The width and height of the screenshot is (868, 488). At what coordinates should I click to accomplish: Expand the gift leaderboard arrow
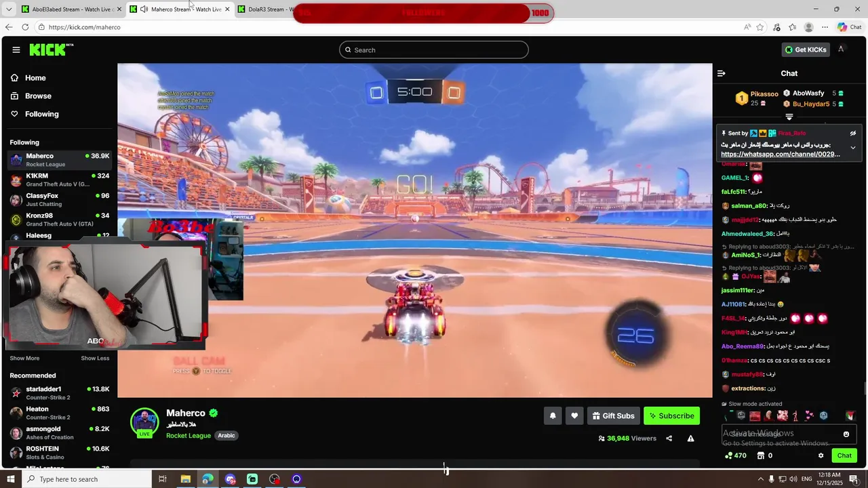(x=789, y=117)
